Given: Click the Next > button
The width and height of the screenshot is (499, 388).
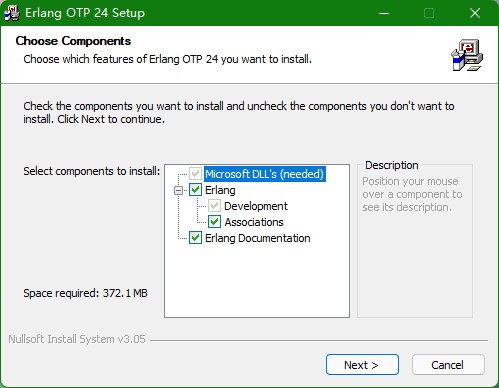Looking at the screenshot, I should click(x=362, y=365).
